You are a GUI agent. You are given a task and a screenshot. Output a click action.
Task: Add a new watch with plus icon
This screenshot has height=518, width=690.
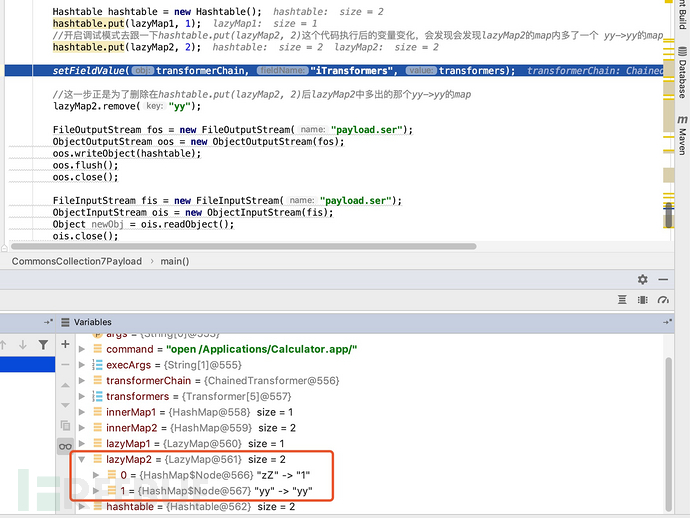65,344
